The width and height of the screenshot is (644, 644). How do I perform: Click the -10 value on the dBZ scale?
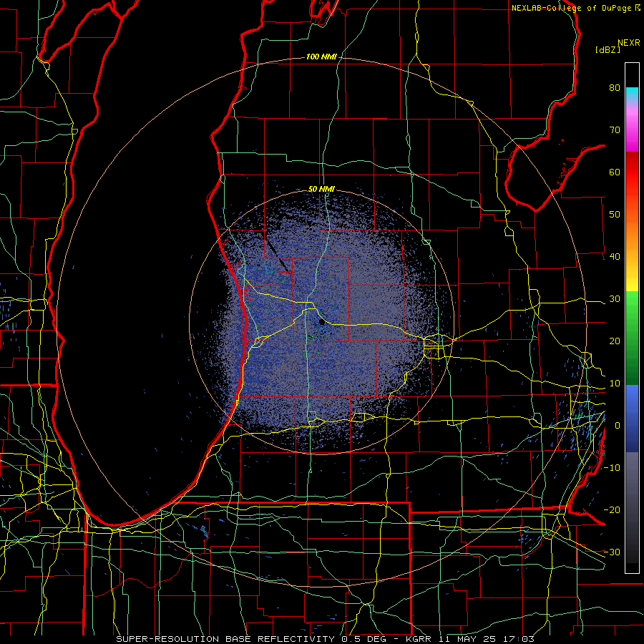tap(612, 467)
